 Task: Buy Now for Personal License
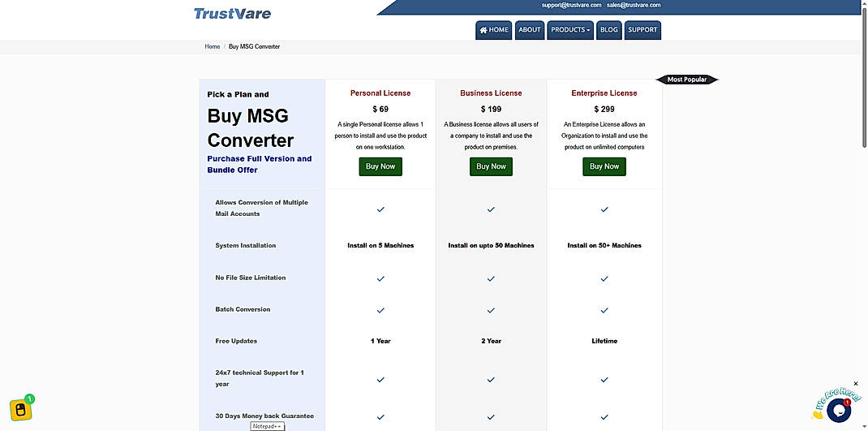coord(380,166)
